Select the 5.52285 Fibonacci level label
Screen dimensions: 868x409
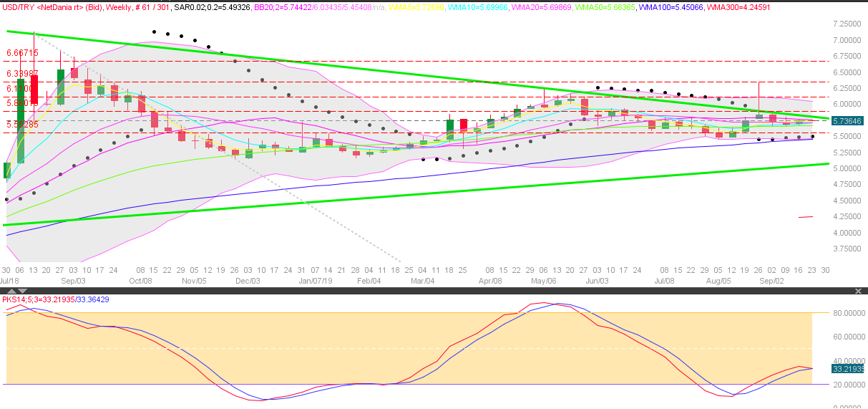(x=22, y=124)
